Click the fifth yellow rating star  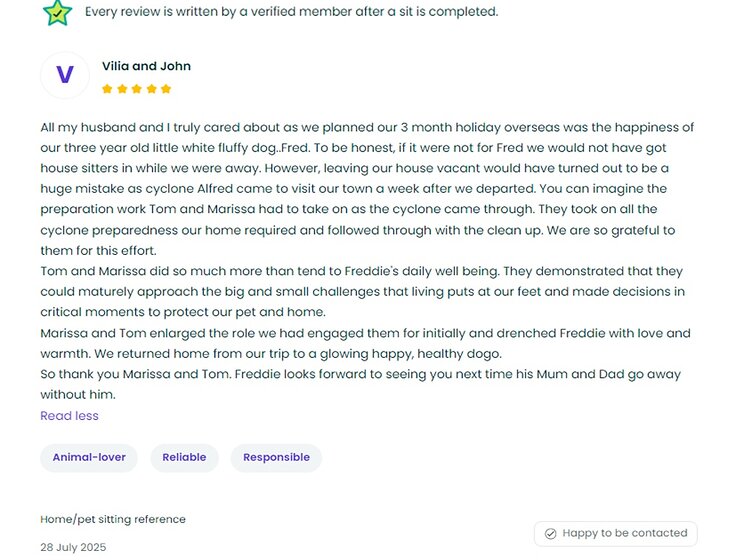[166, 89]
